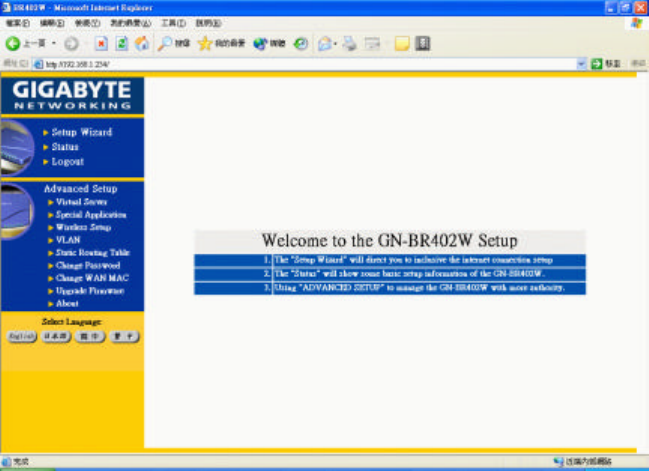Open History with the clock arrow icon
Screen dimensions: 649x471
(x=300, y=43)
